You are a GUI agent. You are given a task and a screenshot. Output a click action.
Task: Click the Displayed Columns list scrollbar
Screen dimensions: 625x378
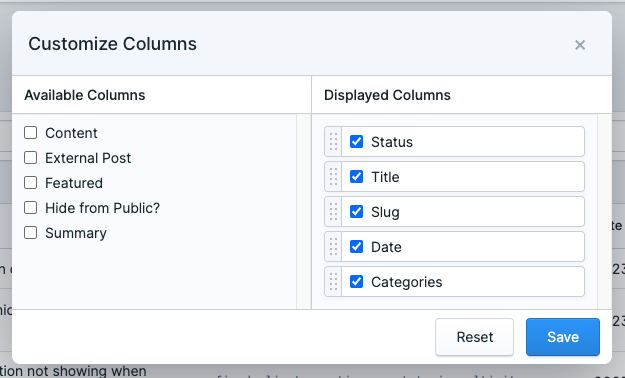(604, 212)
